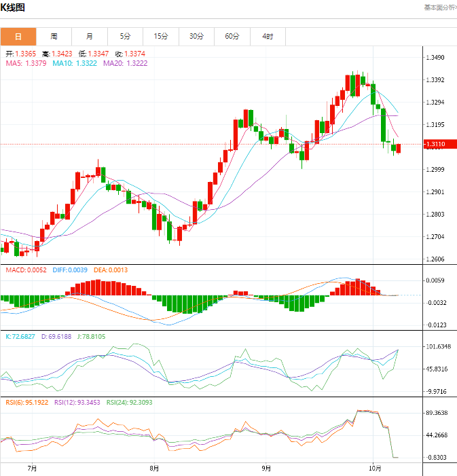Show the 60分 interval chart

coord(232,36)
